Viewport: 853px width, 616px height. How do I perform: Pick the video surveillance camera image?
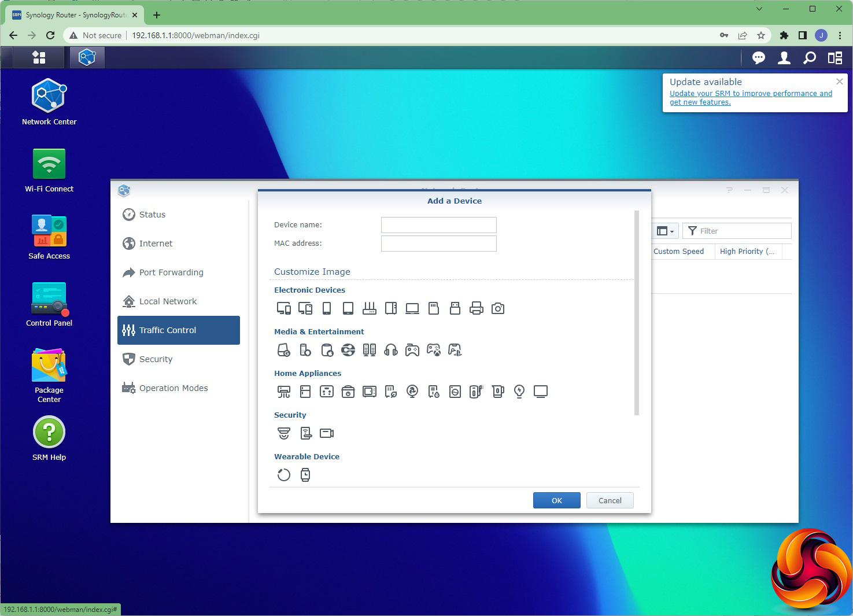pos(327,433)
